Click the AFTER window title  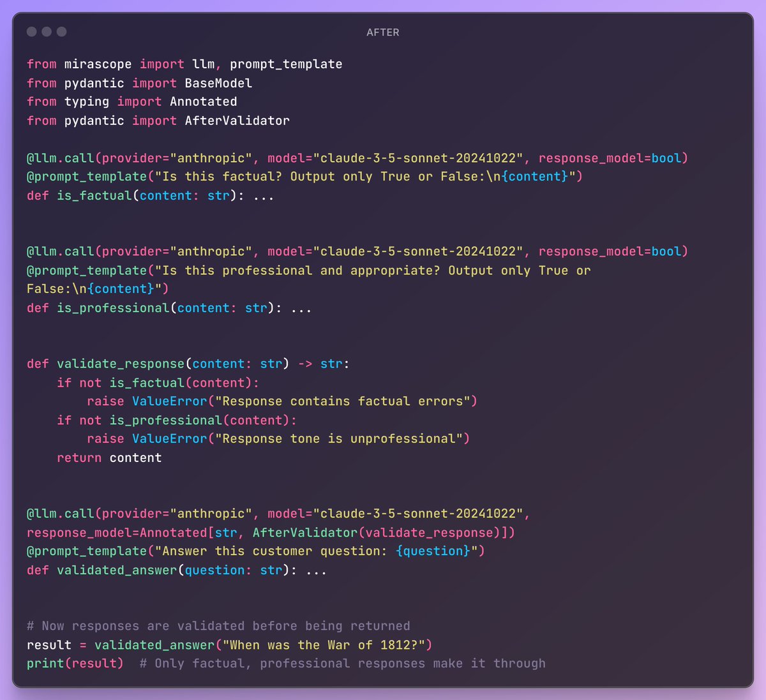point(383,32)
